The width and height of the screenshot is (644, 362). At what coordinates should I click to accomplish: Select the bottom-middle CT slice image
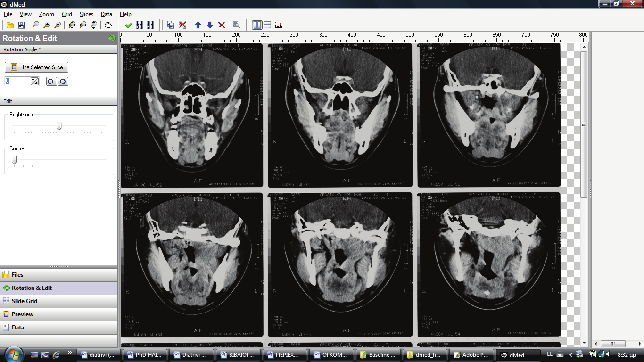340,265
